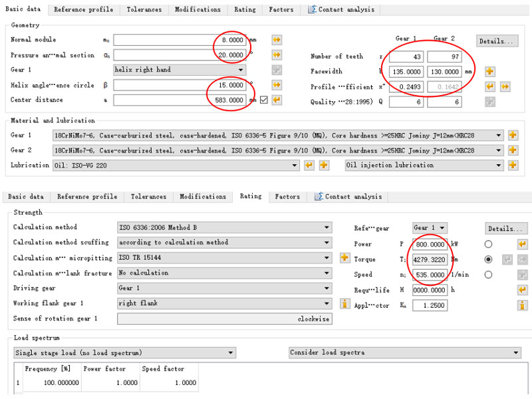Switch to the Reference profile tab at top
Screen dimensions: 532x399
(84, 9)
